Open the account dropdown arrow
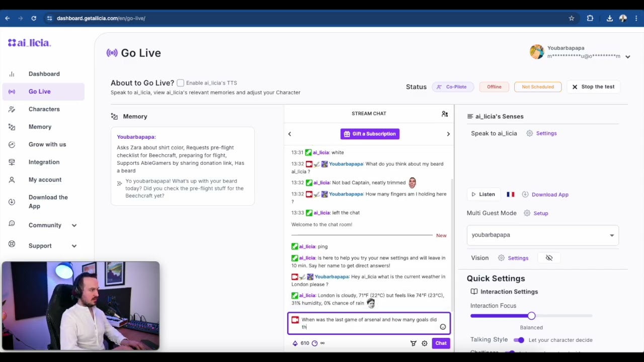Image resolution: width=644 pixels, height=362 pixels. pos(627,57)
